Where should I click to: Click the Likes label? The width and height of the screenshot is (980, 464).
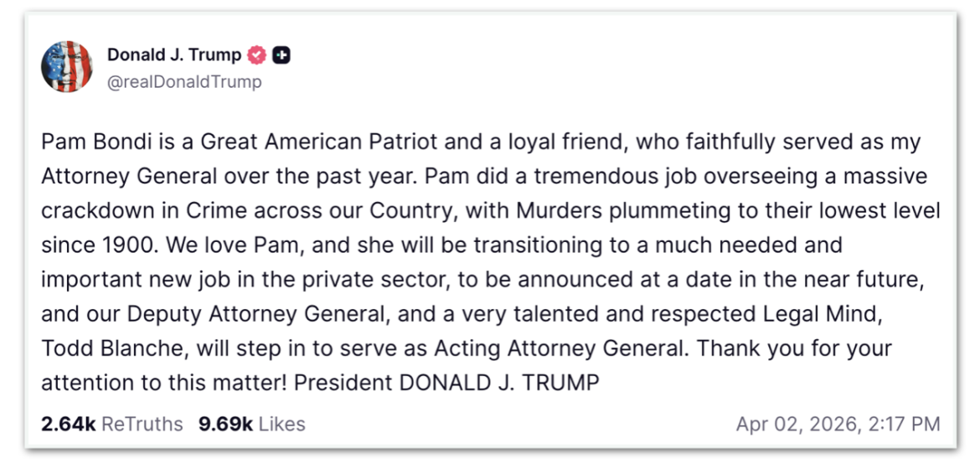[x=281, y=425]
